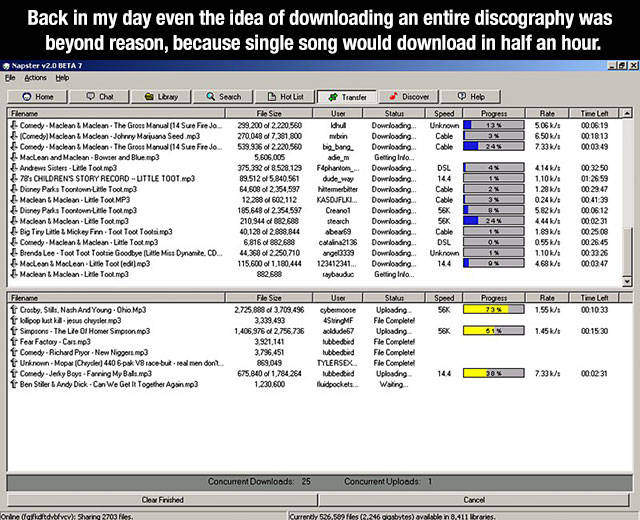The height and width of the screenshot is (520, 640).
Task: Click the Library tab's folder icon
Action: coord(149,97)
